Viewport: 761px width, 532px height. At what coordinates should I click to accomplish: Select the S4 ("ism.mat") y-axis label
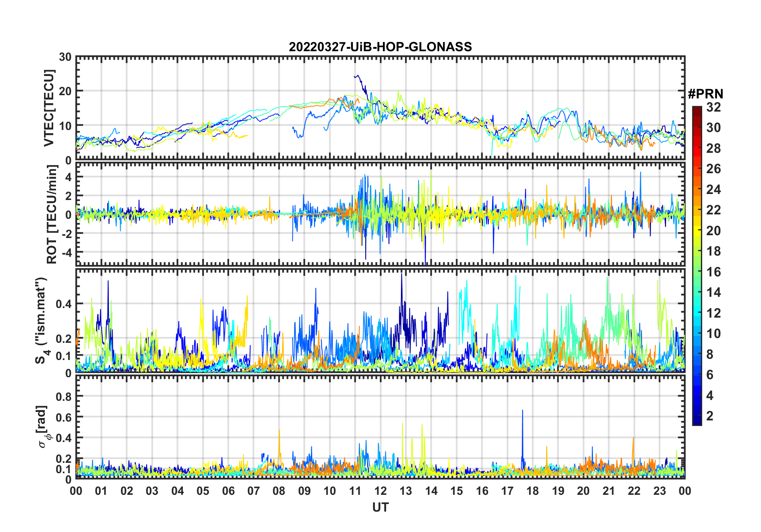pyautogui.click(x=41, y=320)
